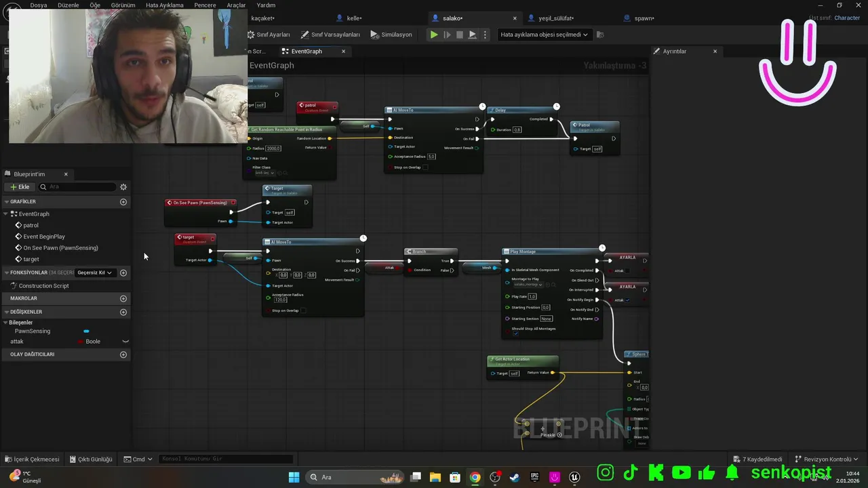Open Sınıf Varsayılanları class defaults

pos(330,35)
